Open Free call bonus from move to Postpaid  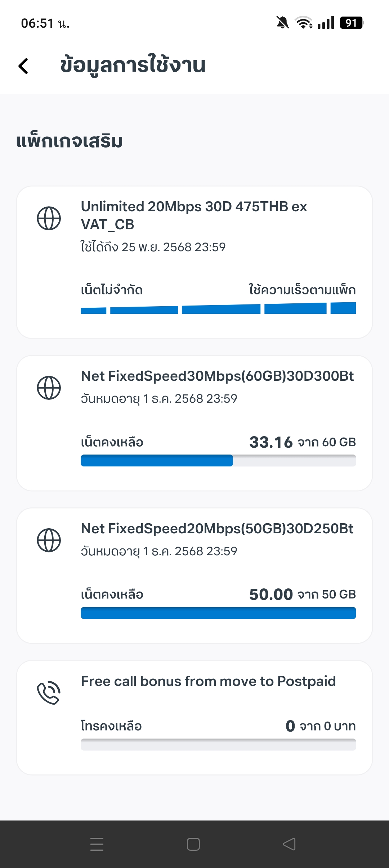[208, 681]
